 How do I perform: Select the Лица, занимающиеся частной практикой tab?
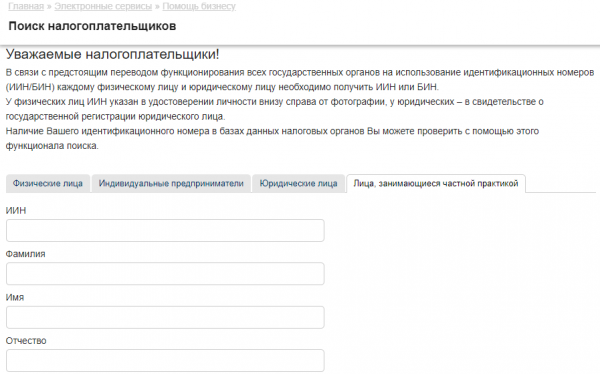click(x=436, y=183)
